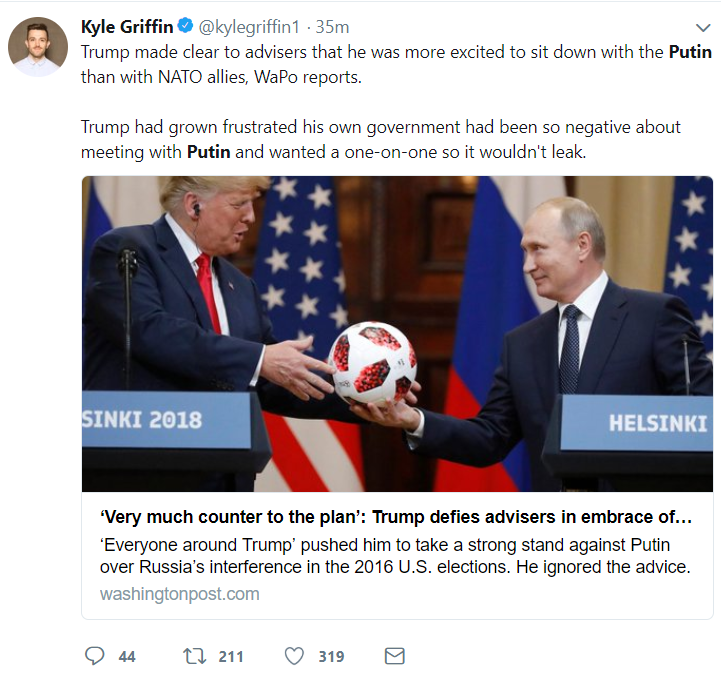
Task: Like the tweet with the heart icon
Action: pyautogui.click(x=294, y=656)
